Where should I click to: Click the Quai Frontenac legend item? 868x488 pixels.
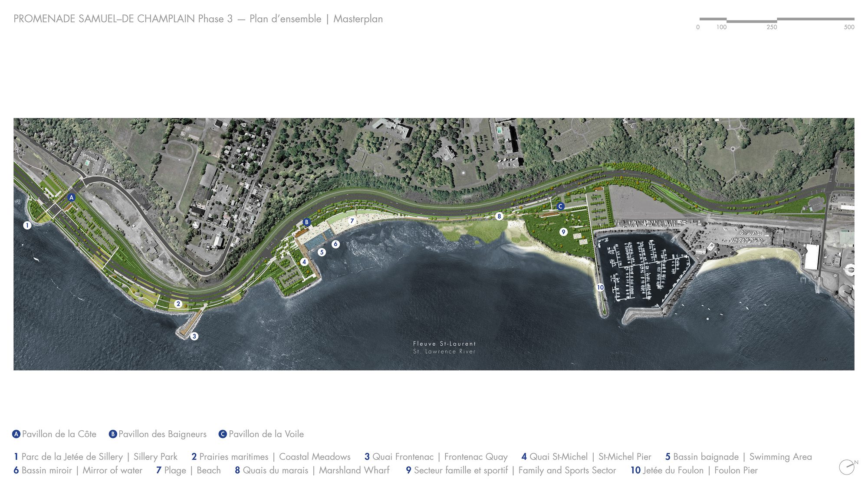(x=436, y=457)
